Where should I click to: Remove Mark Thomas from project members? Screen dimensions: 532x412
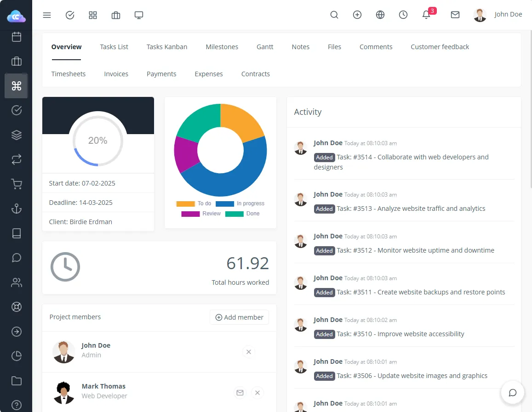257,393
